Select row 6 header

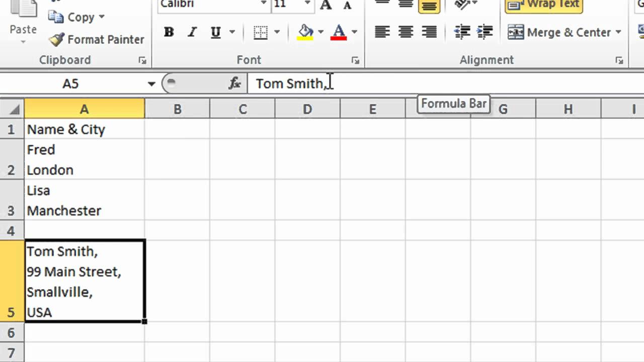pos(12,332)
